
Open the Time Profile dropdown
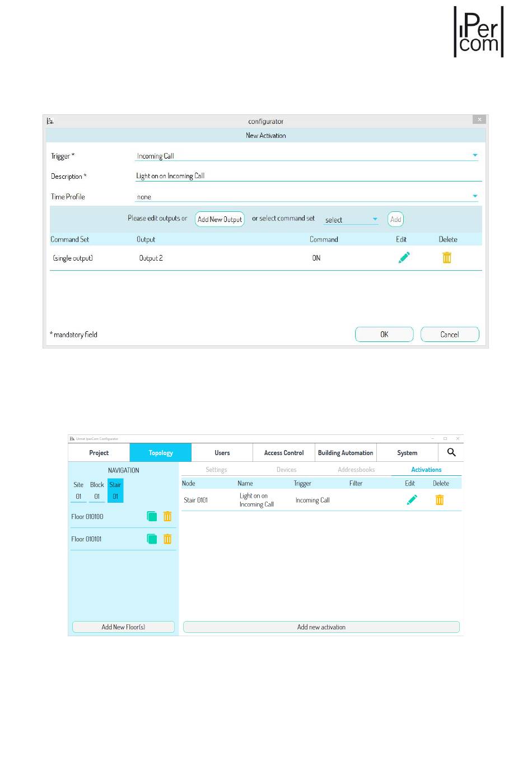coord(307,197)
